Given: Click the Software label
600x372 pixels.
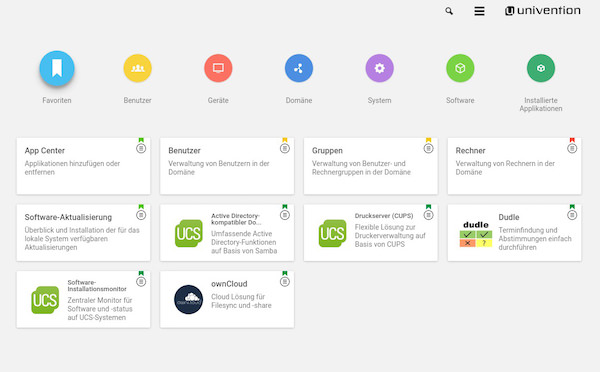Looking at the screenshot, I should (x=460, y=100).
